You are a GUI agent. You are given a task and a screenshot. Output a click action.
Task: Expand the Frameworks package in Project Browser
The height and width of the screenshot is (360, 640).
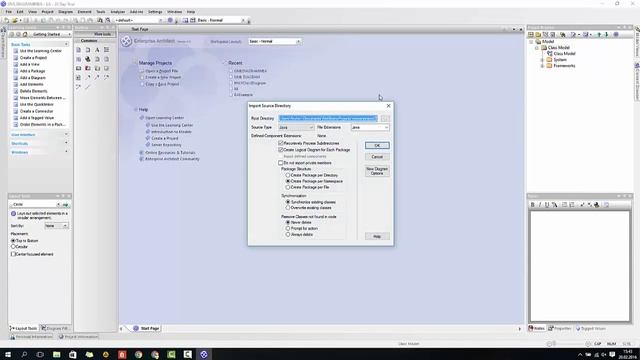tap(542, 66)
